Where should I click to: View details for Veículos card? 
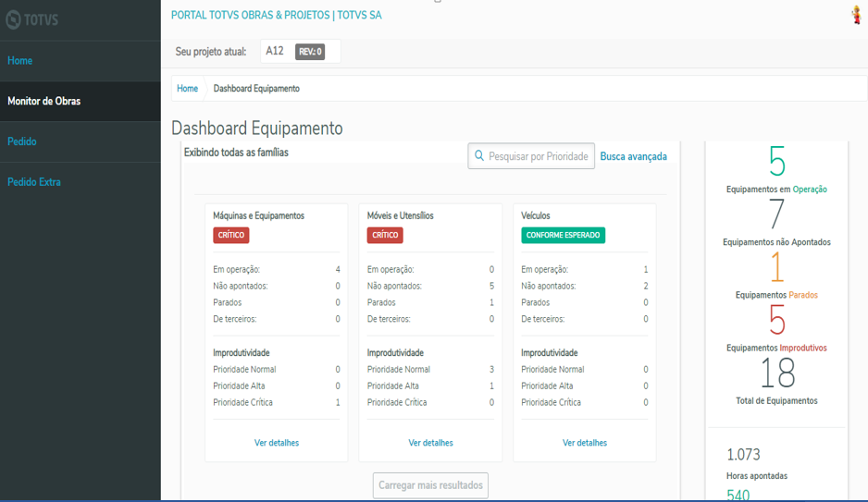[585, 443]
